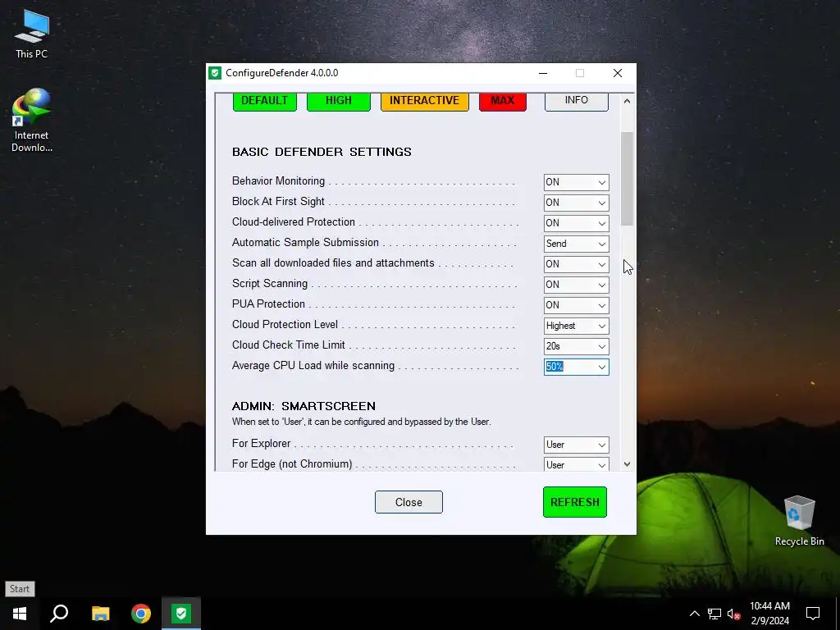Open Internet Download Manager desktop shortcut
Image resolution: width=840 pixels, height=630 pixels.
(x=32, y=120)
